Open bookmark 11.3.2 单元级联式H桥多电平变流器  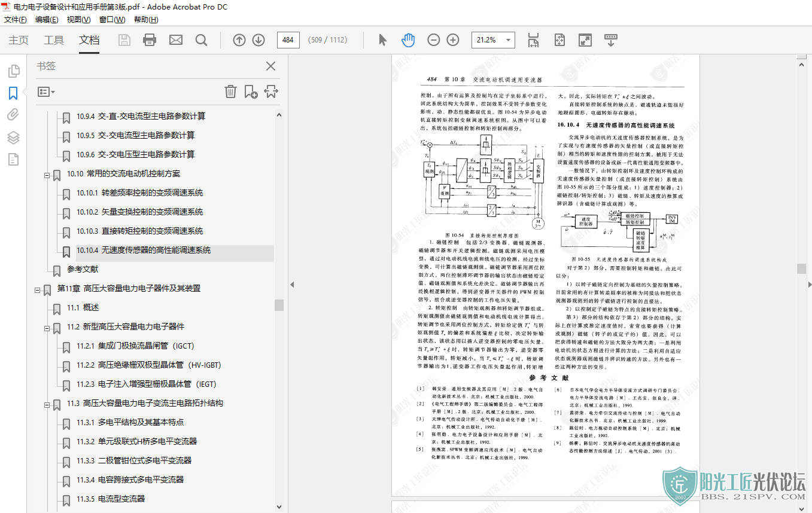[136, 441]
